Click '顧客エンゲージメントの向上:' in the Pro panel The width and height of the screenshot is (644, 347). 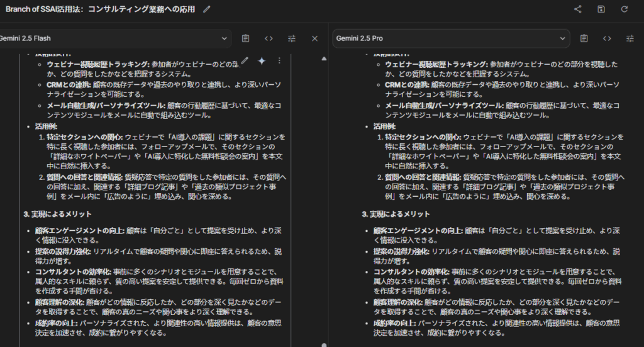[x=418, y=230]
